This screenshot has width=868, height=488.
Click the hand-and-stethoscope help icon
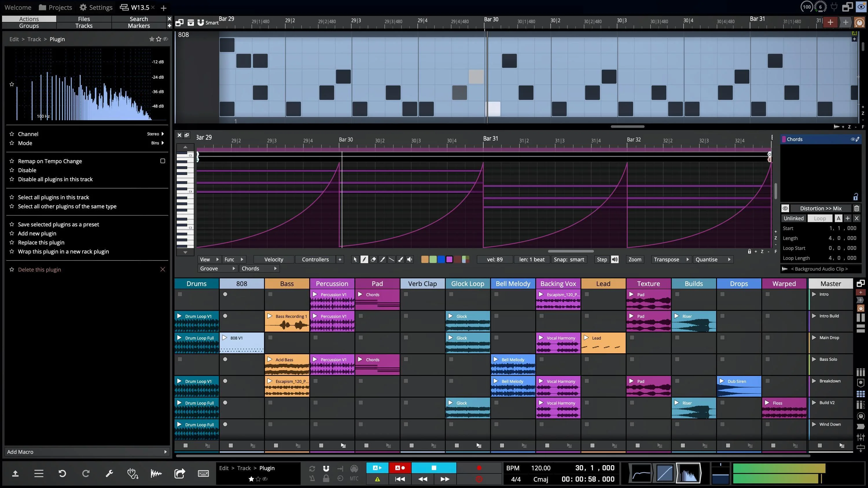point(133,474)
